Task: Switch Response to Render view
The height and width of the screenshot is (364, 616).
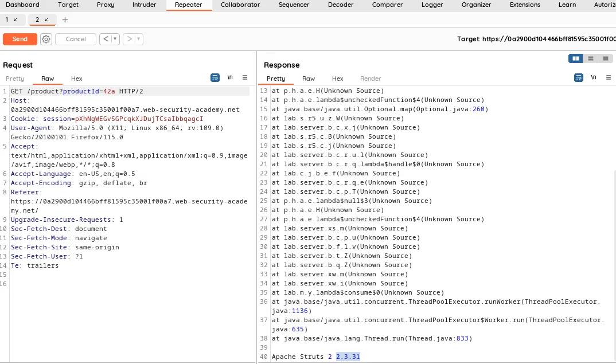Action: (371, 79)
